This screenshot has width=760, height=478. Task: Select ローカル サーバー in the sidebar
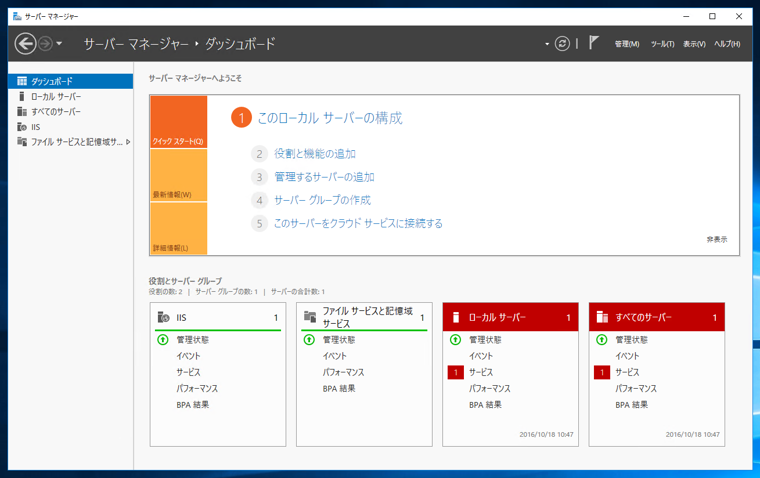(70, 96)
